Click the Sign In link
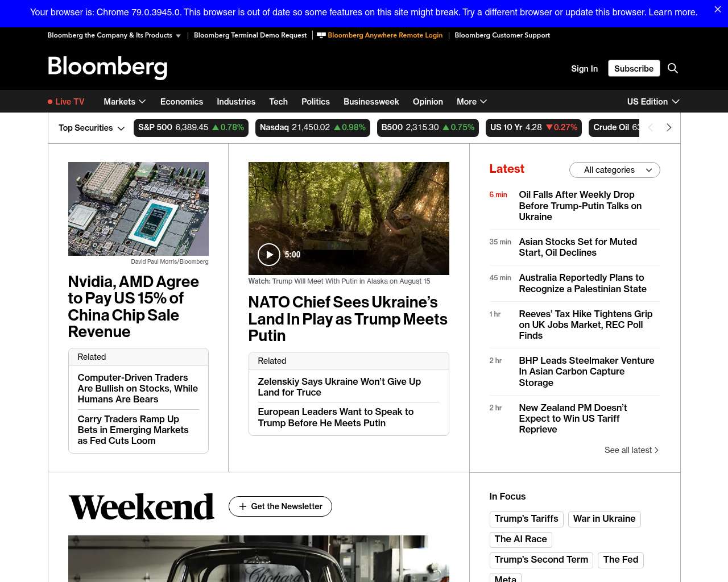 coord(584,69)
